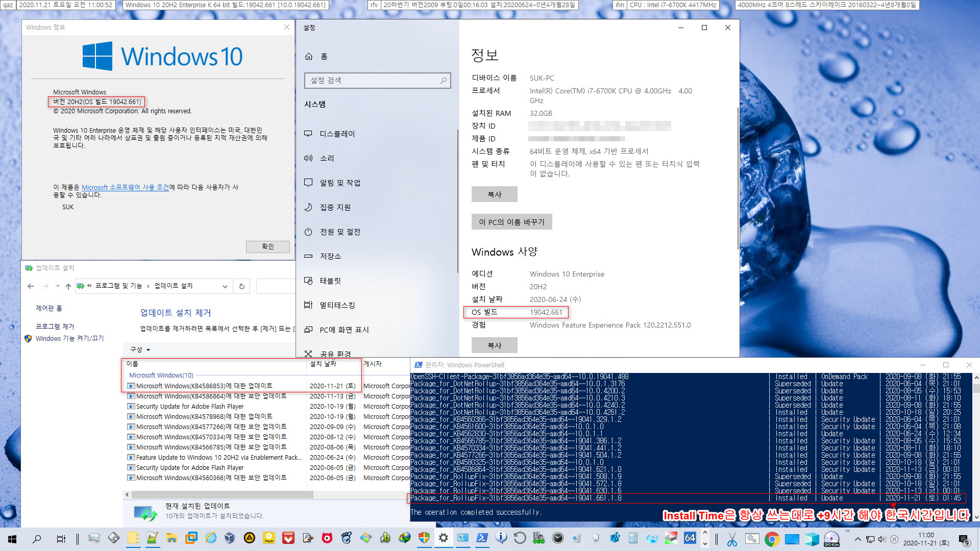Launch AIMP player from taskbar
The height and width of the screenshot is (551, 980).
click(250, 538)
